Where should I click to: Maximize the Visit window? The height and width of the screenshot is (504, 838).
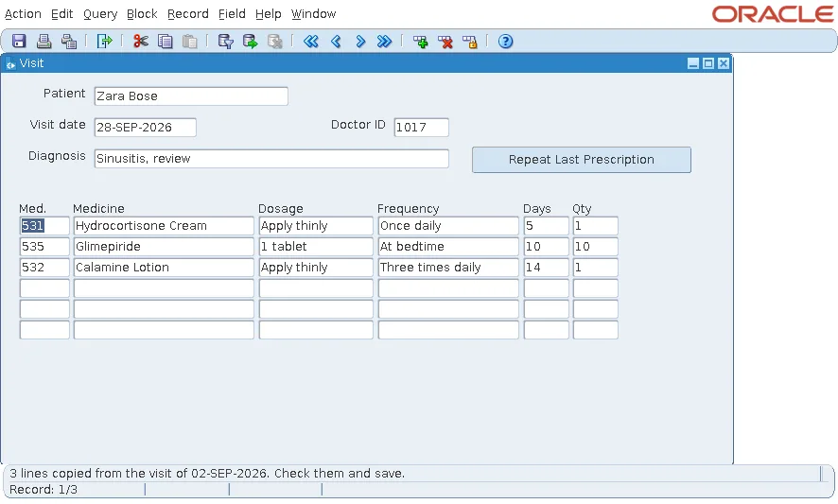coord(708,63)
